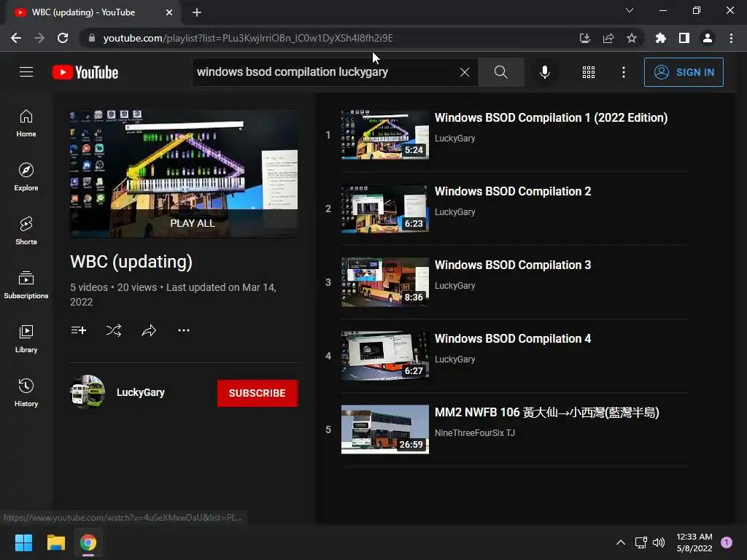Open Library in the sidebar
The image size is (747, 560).
point(26,338)
